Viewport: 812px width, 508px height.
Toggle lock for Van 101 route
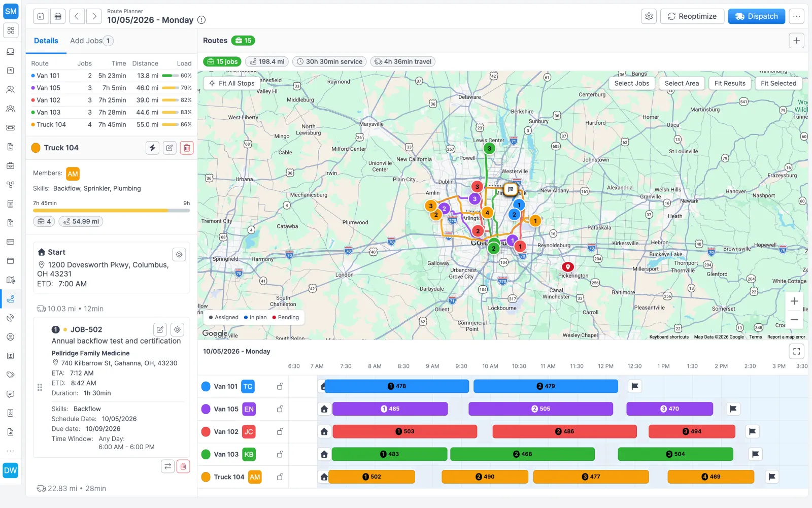(280, 386)
